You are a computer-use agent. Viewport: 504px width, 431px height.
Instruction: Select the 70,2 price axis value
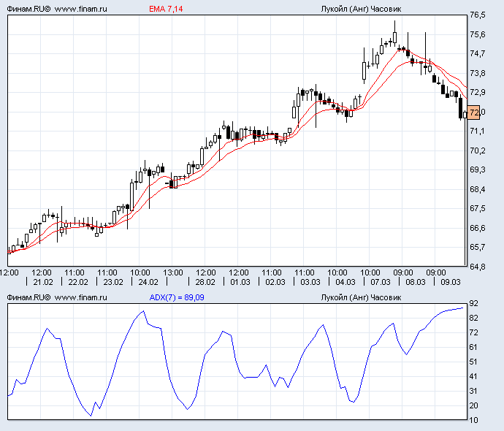click(478, 150)
